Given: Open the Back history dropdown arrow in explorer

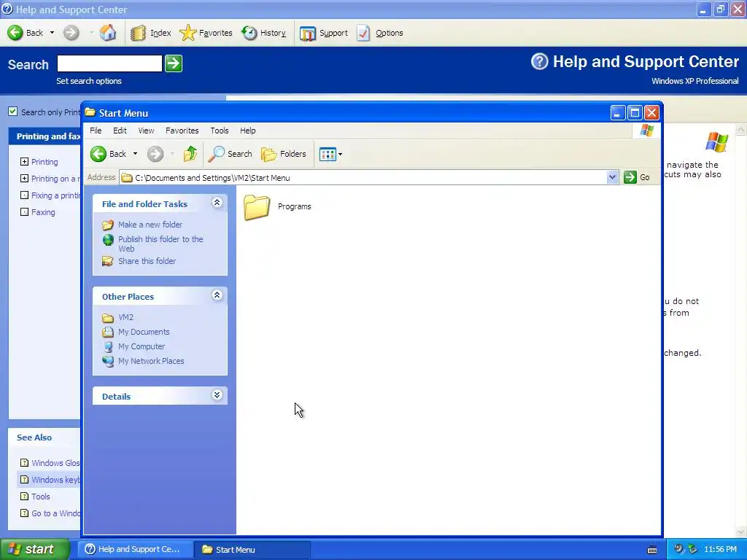Looking at the screenshot, I should 135,154.
